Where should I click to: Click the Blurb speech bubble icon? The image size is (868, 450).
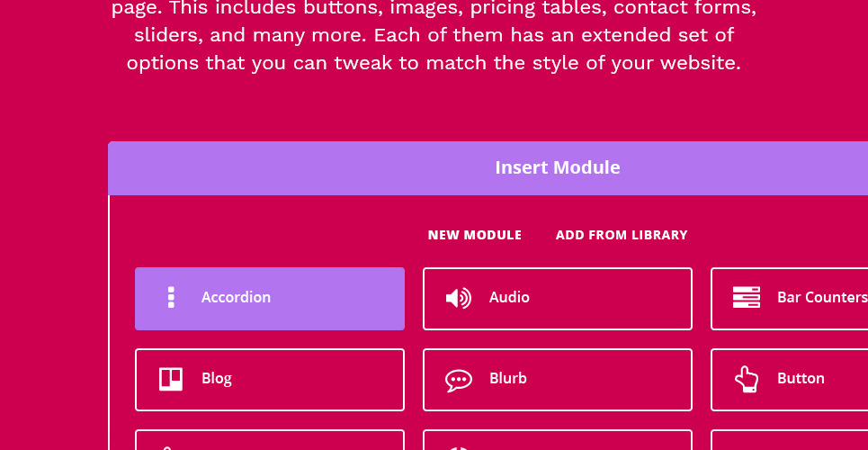point(458,380)
